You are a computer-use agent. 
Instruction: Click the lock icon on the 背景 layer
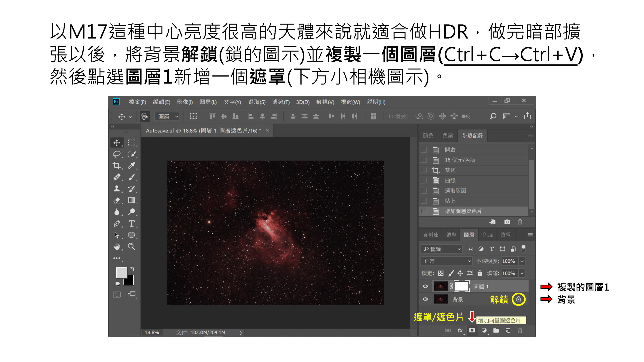(518, 299)
